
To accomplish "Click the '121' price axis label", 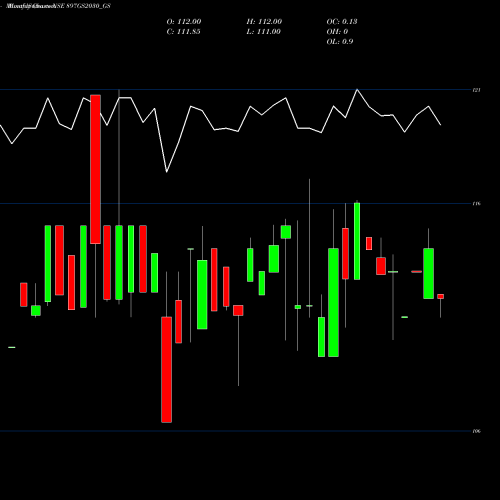I will (477, 90).
